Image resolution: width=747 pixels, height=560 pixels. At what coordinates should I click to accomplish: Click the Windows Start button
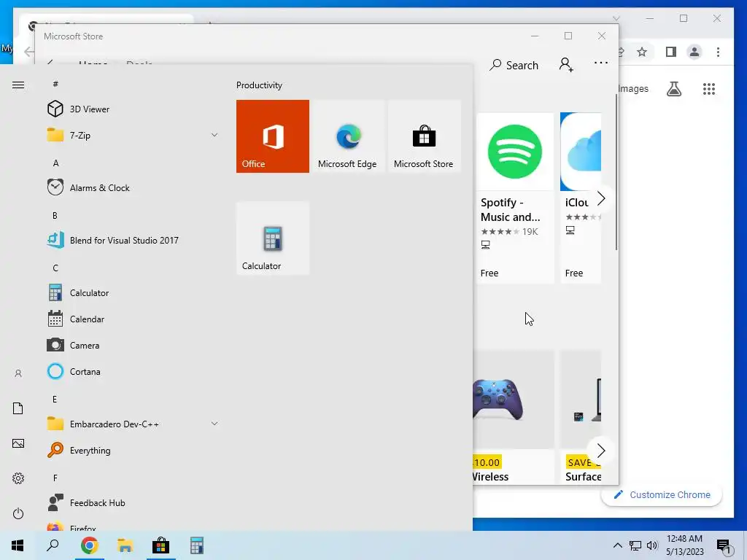coord(18,545)
